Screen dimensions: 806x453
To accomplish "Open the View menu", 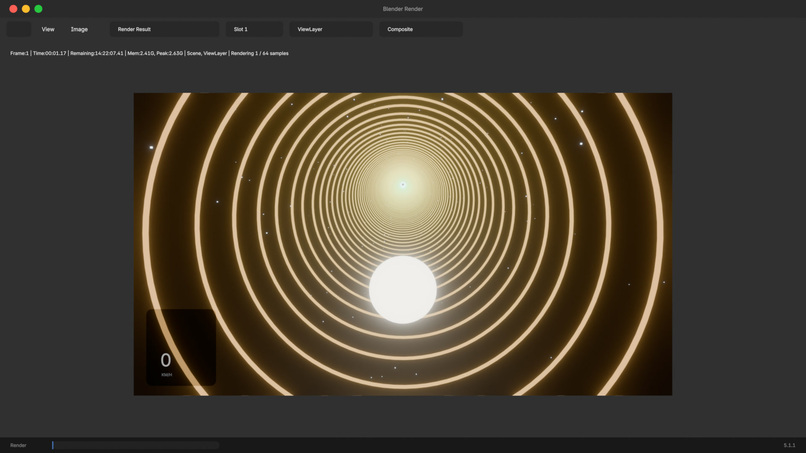I will [x=48, y=29].
